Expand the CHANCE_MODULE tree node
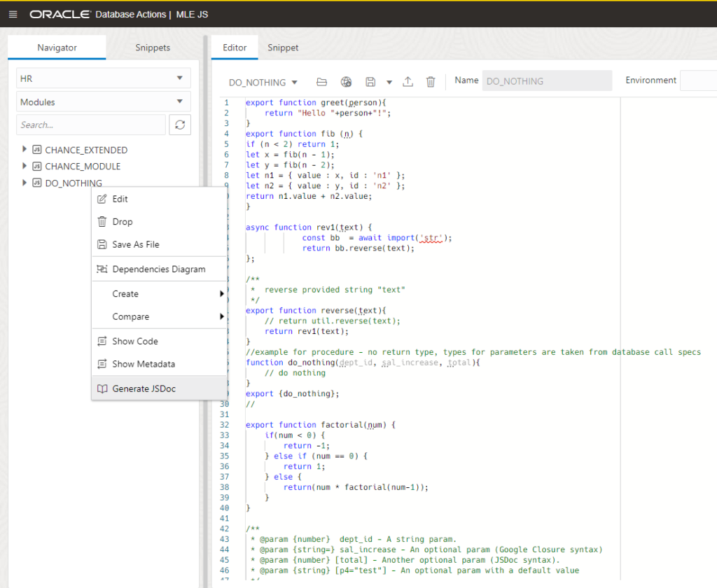717x588 pixels. pyautogui.click(x=25, y=166)
